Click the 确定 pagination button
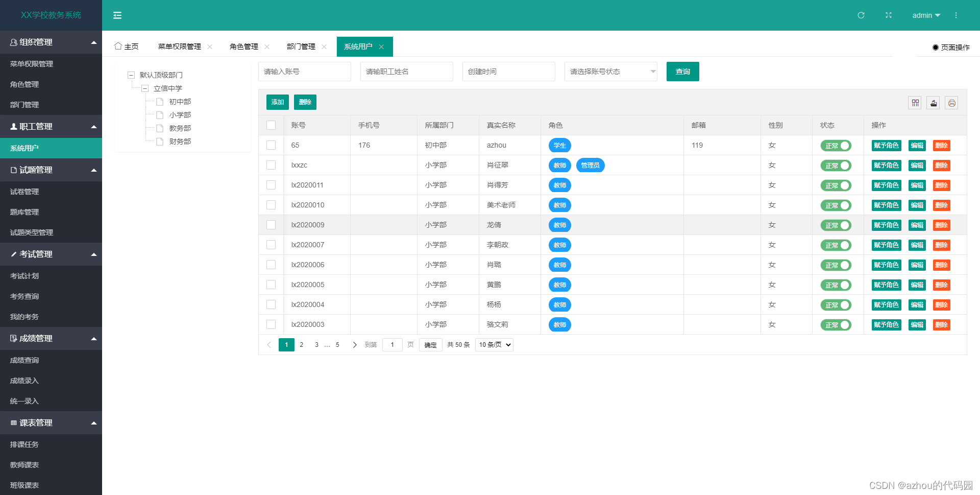980x495 pixels. point(431,345)
